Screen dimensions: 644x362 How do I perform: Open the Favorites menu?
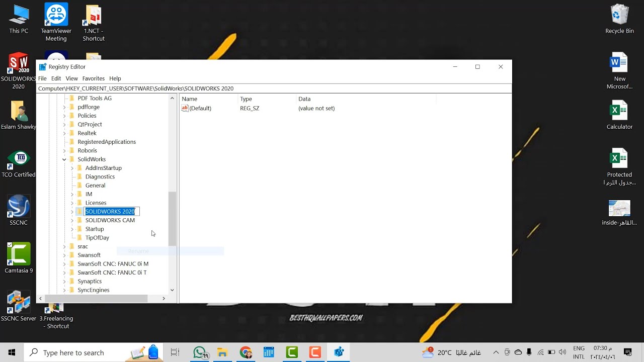click(93, 78)
